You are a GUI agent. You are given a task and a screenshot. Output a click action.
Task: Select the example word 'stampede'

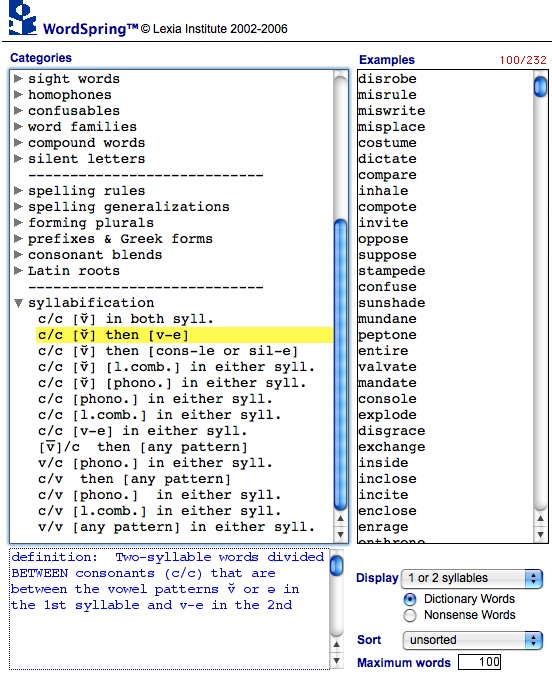tap(392, 271)
